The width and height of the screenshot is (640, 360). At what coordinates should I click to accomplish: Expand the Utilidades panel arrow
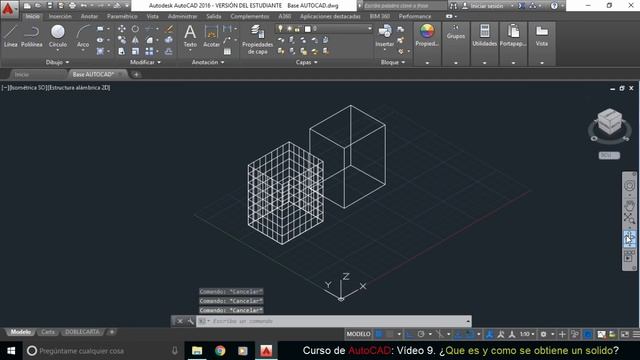pos(484,63)
